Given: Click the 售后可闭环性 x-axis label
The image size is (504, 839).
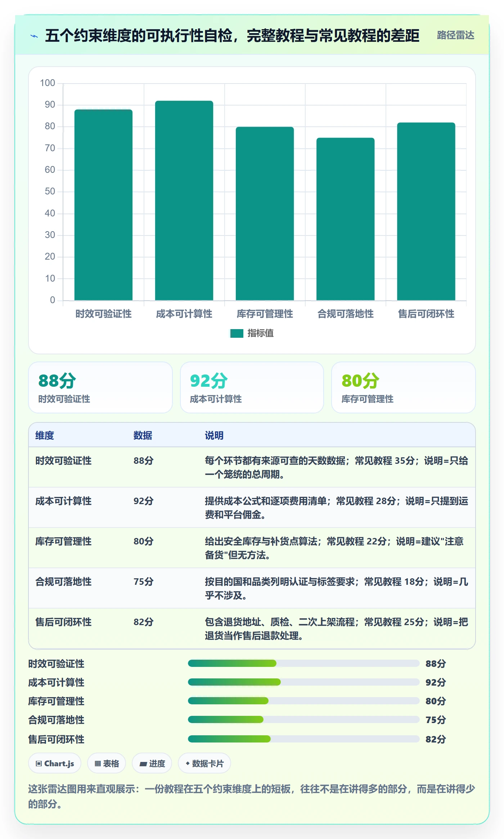Looking at the screenshot, I should (426, 314).
